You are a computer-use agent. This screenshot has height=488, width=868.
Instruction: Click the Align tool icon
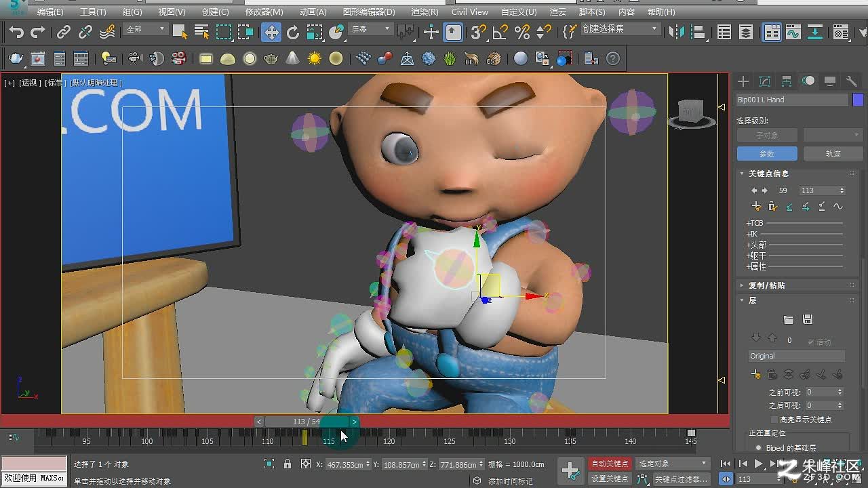pos(698,32)
